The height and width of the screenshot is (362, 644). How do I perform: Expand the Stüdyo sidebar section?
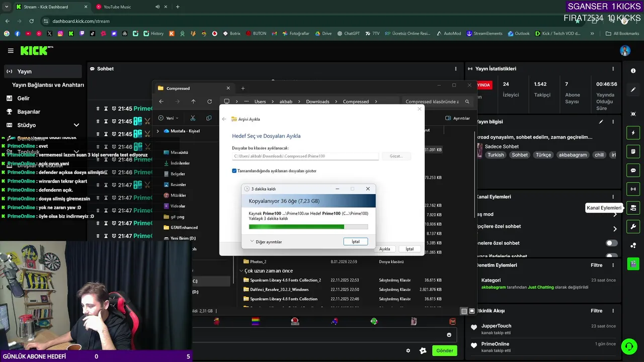(x=76, y=125)
